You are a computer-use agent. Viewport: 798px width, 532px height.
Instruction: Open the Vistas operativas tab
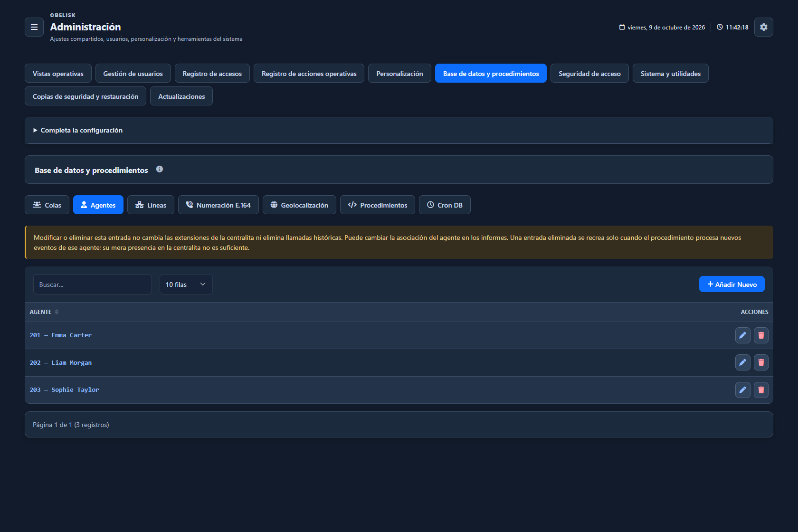tap(58, 73)
